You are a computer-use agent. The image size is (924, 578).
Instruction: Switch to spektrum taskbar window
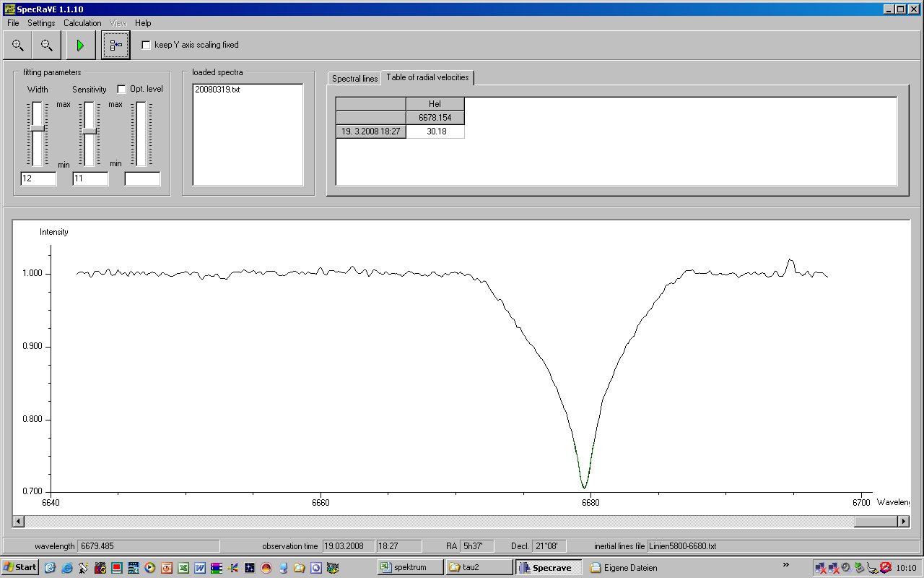(409, 567)
